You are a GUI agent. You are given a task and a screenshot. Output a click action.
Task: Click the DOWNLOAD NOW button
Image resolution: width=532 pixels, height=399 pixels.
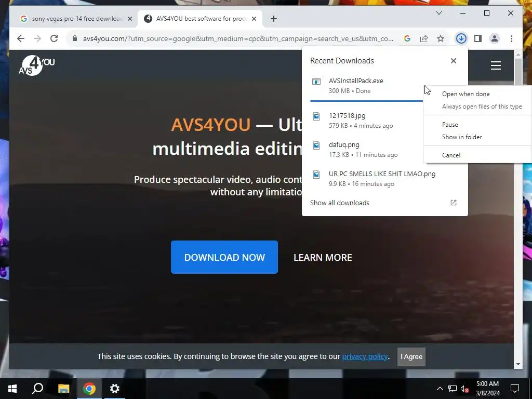pyautogui.click(x=224, y=257)
